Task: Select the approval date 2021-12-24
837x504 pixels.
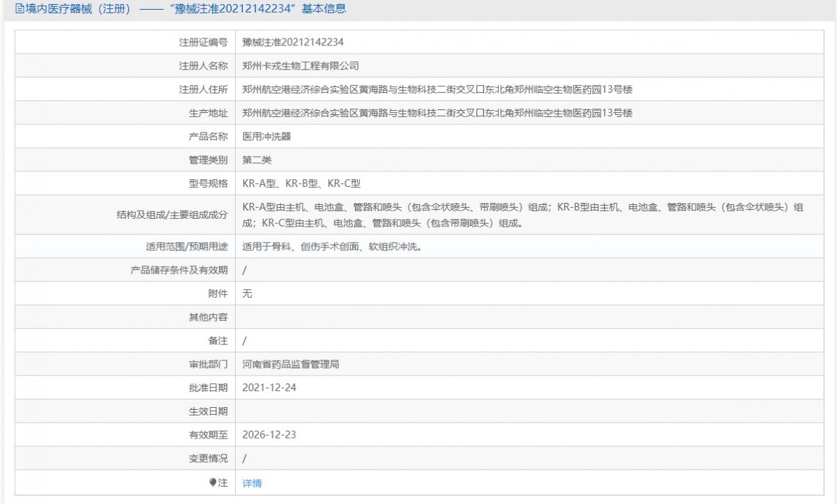Action: coord(269,388)
